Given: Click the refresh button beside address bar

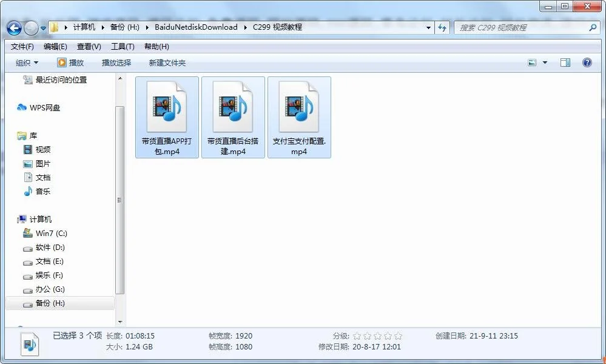Looking at the screenshot, I should (442, 27).
